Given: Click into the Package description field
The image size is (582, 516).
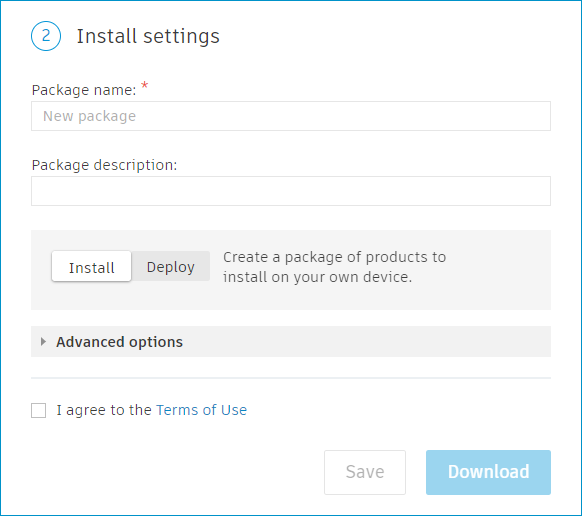Looking at the screenshot, I should 291,191.
